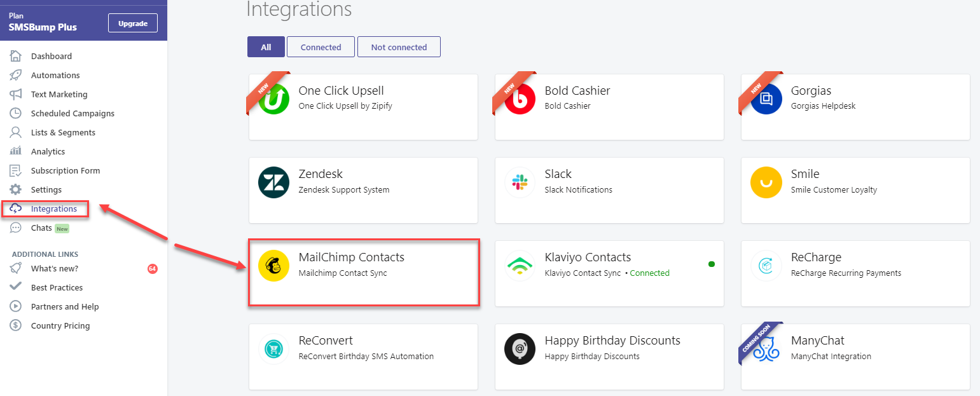Click the Slack Notifications text
This screenshot has width=980, height=396.
(x=578, y=189)
